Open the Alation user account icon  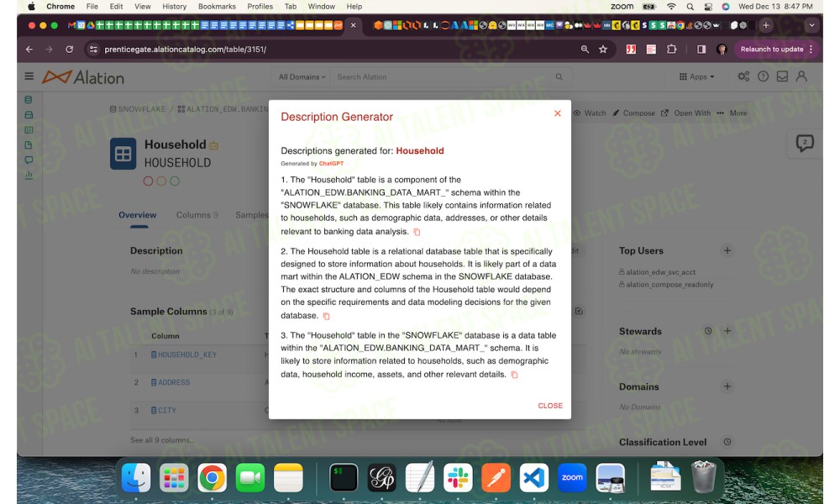[x=801, y=76]
